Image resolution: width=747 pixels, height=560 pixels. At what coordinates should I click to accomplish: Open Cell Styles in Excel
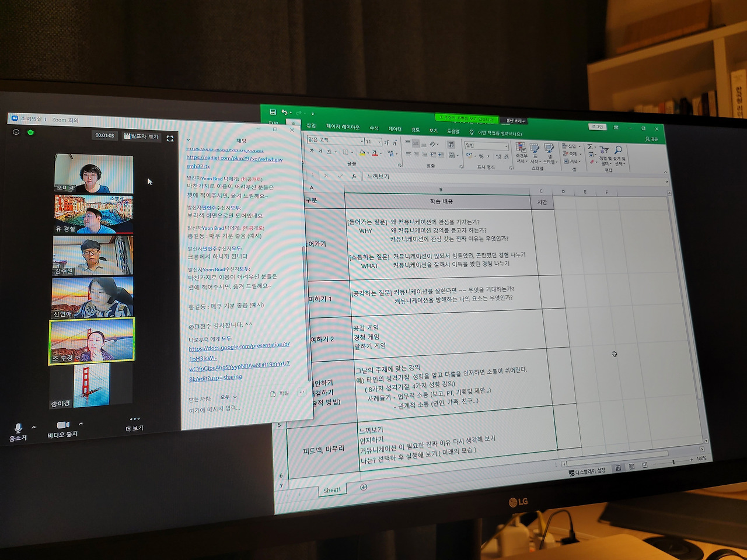pyautogui.click(x=549, y=154)
